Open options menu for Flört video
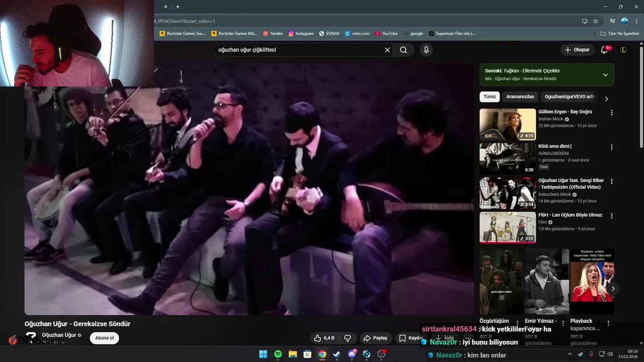Image resolution: width=644 pixels, height=362 pixels. (612, 216)
